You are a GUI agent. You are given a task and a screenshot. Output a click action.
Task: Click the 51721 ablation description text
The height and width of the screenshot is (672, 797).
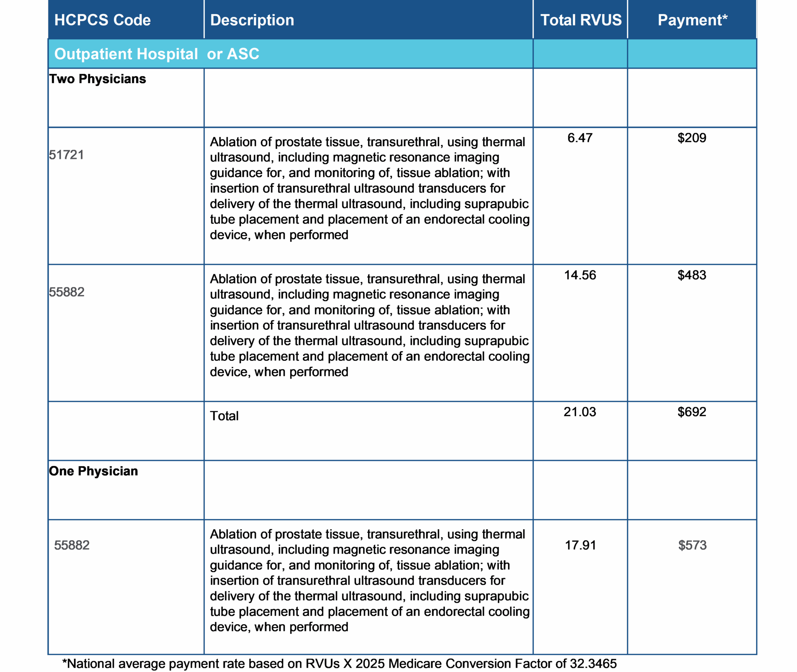tap(369, 188)
